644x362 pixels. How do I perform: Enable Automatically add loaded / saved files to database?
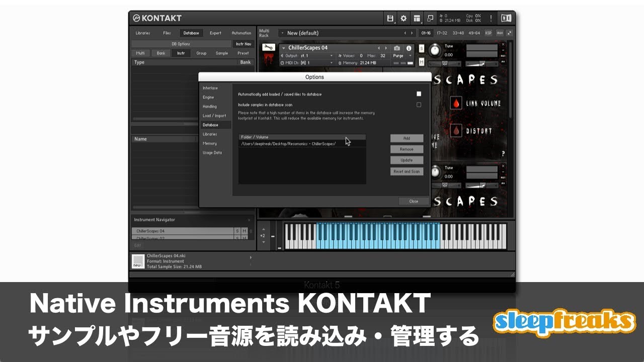click(x=419, y=94)
